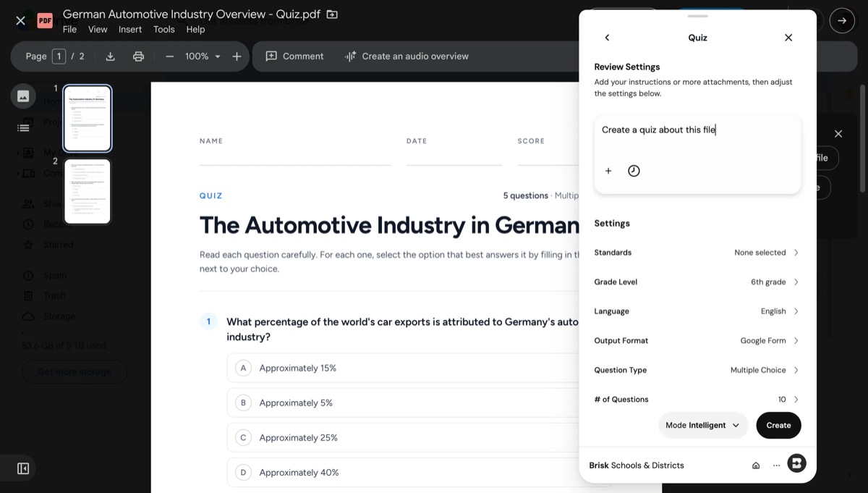Open the Mode Intelligent dropdown

[x=703, y=426]
